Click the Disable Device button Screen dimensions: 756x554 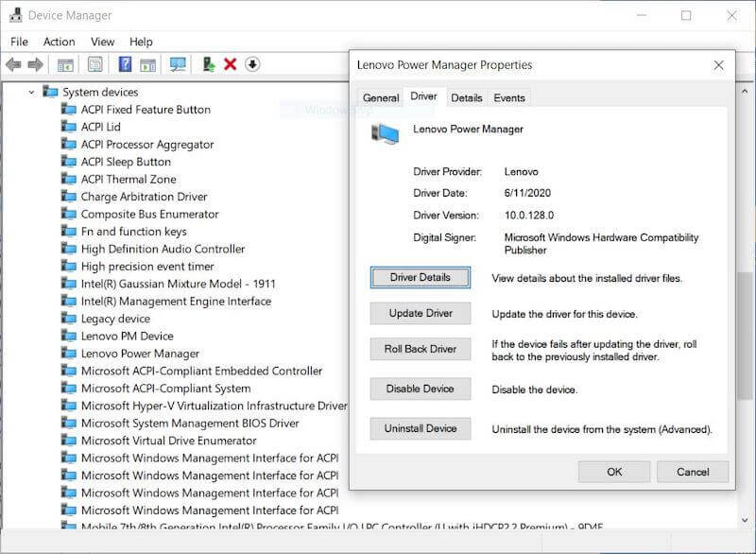[421, 389]
